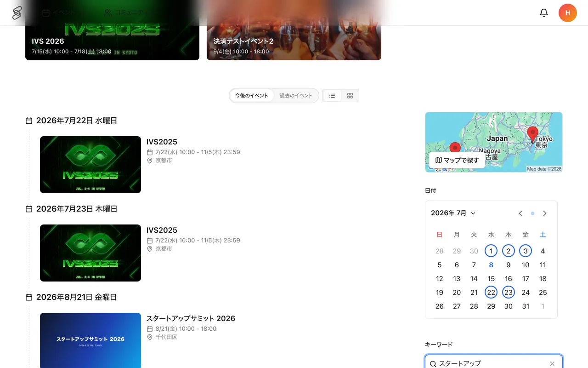Select today's date July 8
Screen dimensions: 588x368
[x=491, y=265]
